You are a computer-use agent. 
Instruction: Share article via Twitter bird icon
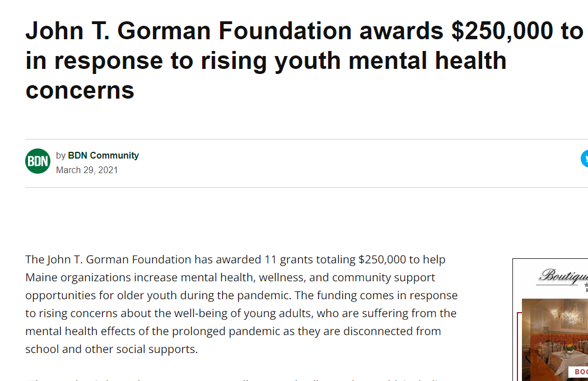click(x=585, y=158)
